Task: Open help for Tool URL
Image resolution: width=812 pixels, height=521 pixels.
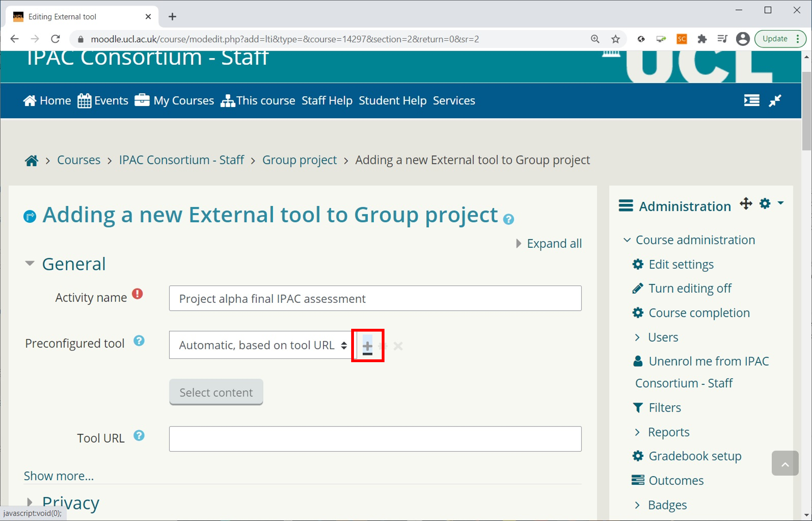Action: [x=139, y=436]
